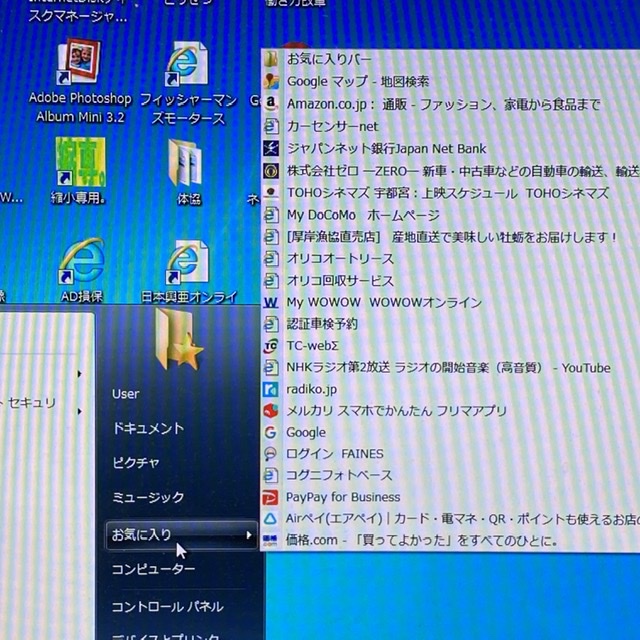Open ドキュメント from the Start menu
Viewport: 640px width, 640px height.
[148, 428]
